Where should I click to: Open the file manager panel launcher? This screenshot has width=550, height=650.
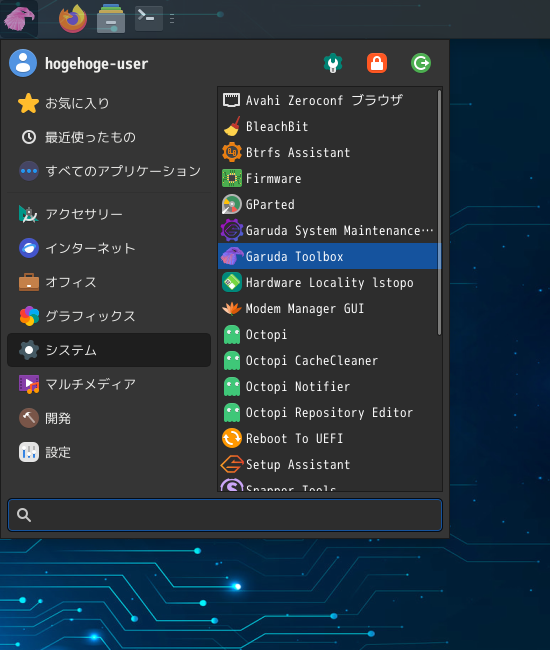111,19
